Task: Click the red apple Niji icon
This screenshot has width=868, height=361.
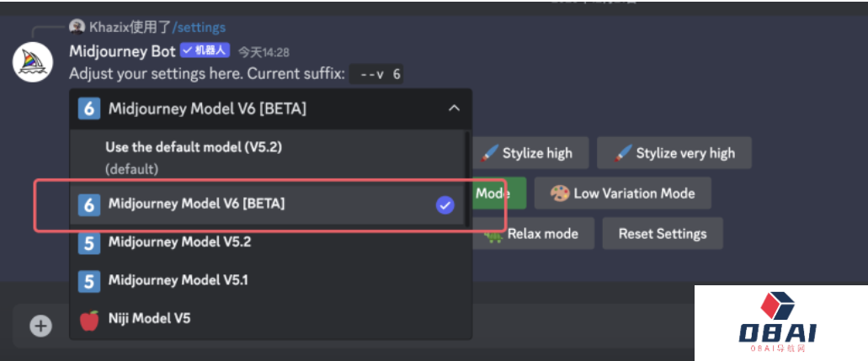Action: click(89, 320)
